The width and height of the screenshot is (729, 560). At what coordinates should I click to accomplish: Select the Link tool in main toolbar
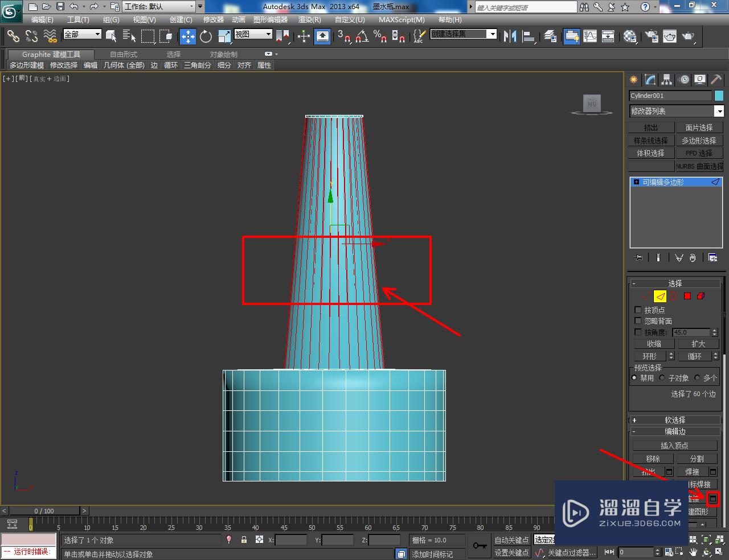13,36
